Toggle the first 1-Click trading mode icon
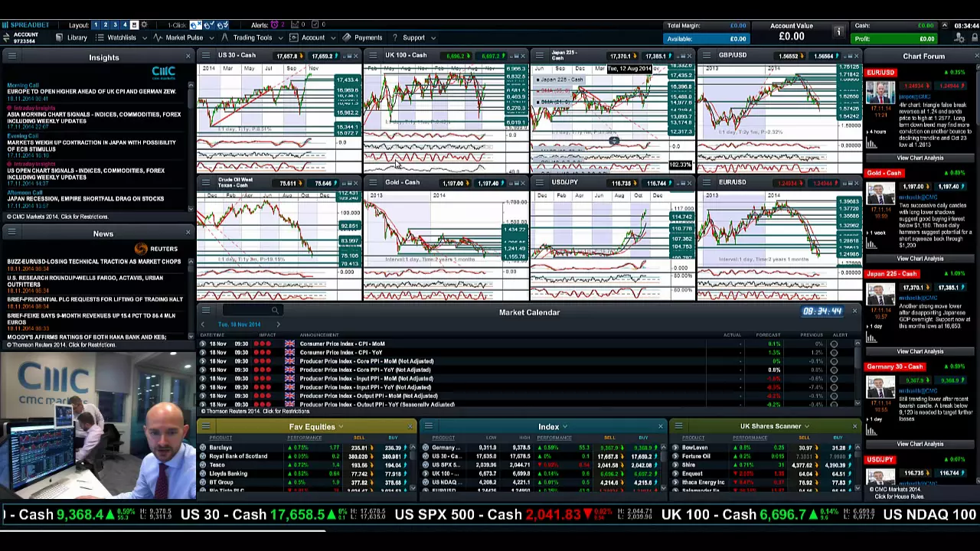 click(195, 25)
